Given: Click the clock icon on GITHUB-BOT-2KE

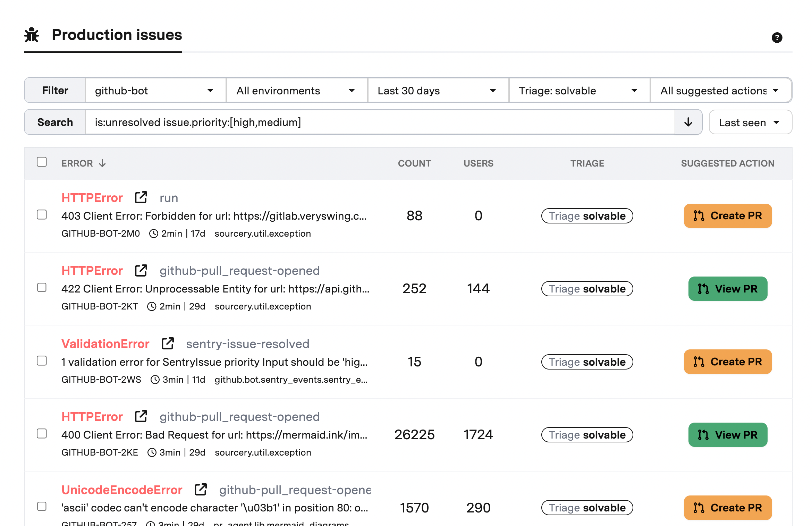Looking at the screenshot, I should (152, 452).
